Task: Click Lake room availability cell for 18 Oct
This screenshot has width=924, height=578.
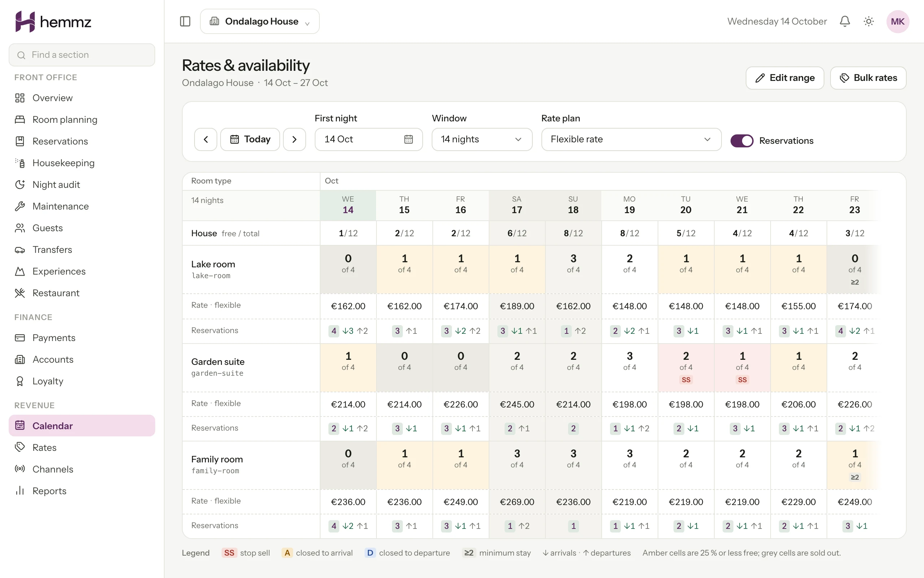Action: click(573, 269)
